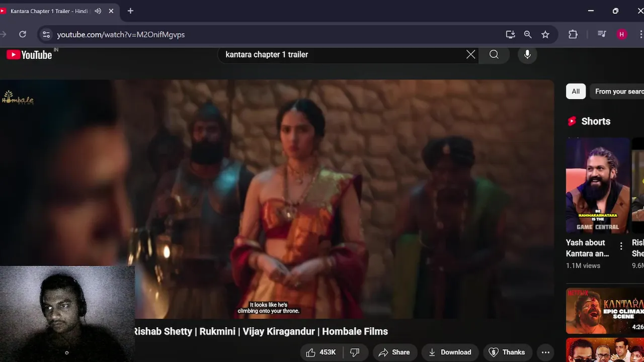Clear the search box with the X icon

click(470, 54)
